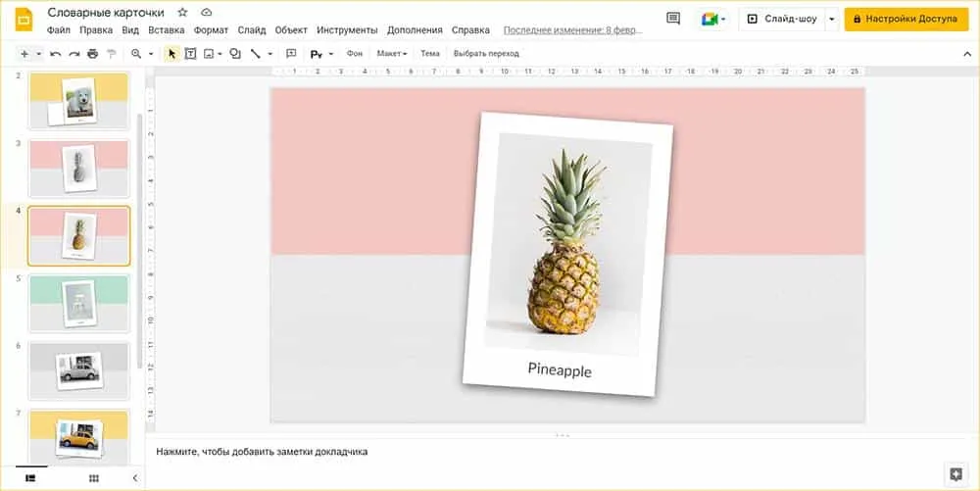Image resolution: width=980 pixels, height=491 pixels.
Task: Click the zoom magnifier icon
Action: click(x=136, y=54)
